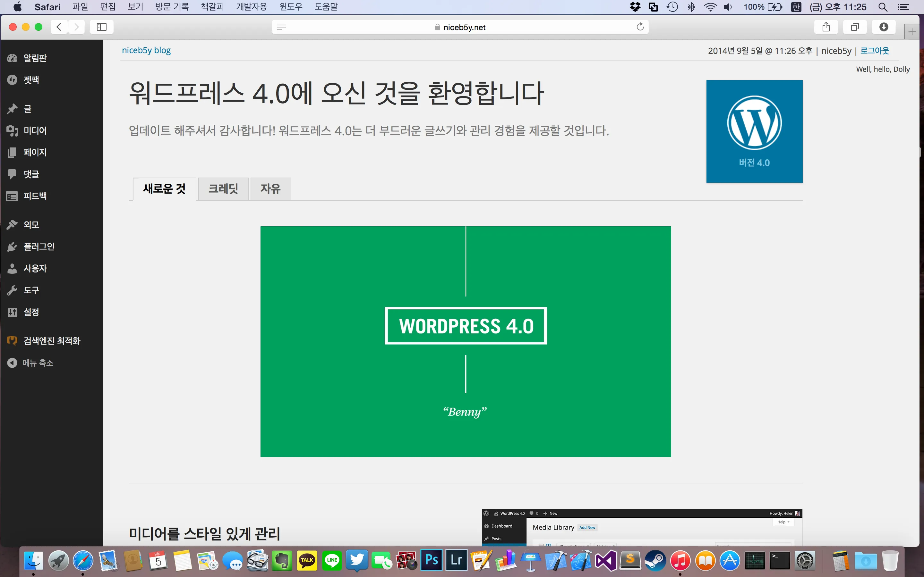Visit the niceb5y blog link

point(146,50)
